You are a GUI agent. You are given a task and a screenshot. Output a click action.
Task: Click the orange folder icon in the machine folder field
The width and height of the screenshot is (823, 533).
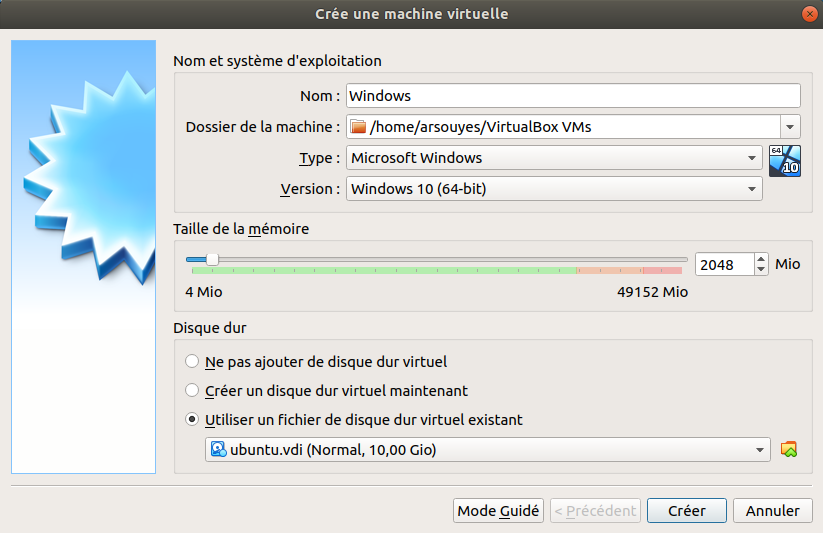pos(358,127)
